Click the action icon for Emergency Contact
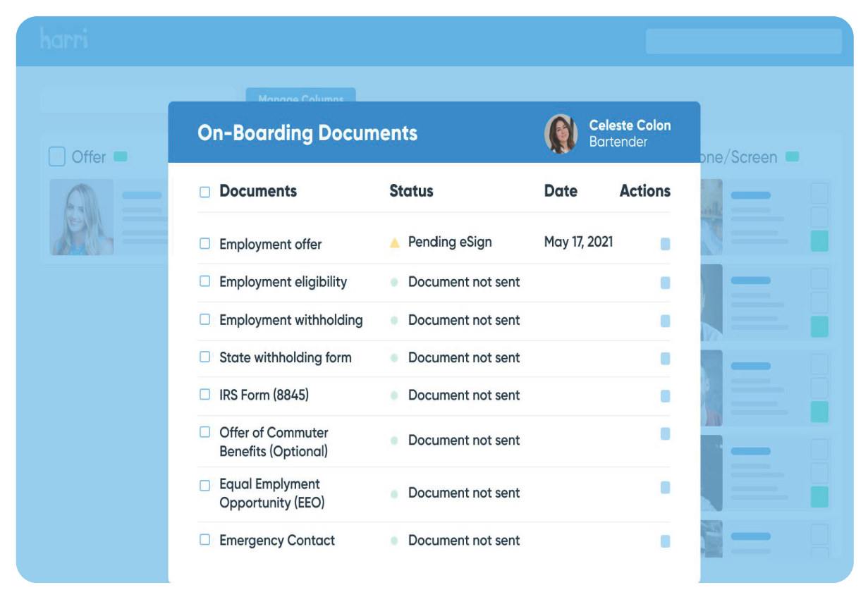This screenshot has width=868, height=597. click(x=665, y=541)
